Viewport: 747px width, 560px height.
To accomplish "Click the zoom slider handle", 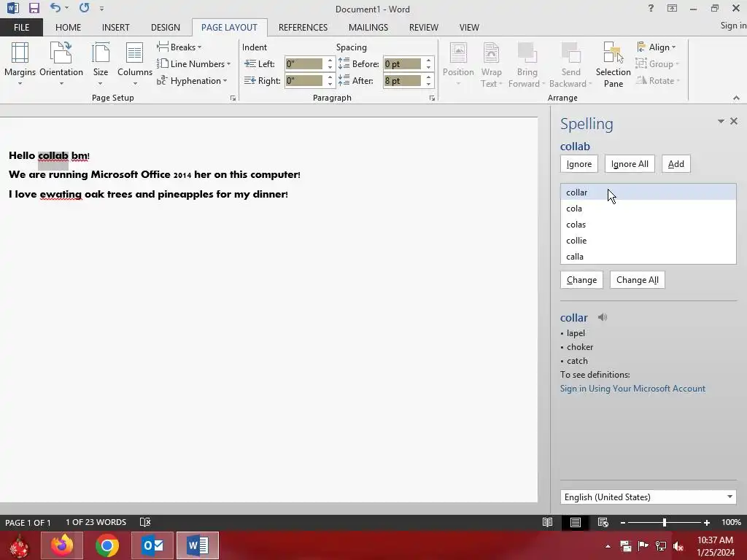I will (x=664, y=523).
